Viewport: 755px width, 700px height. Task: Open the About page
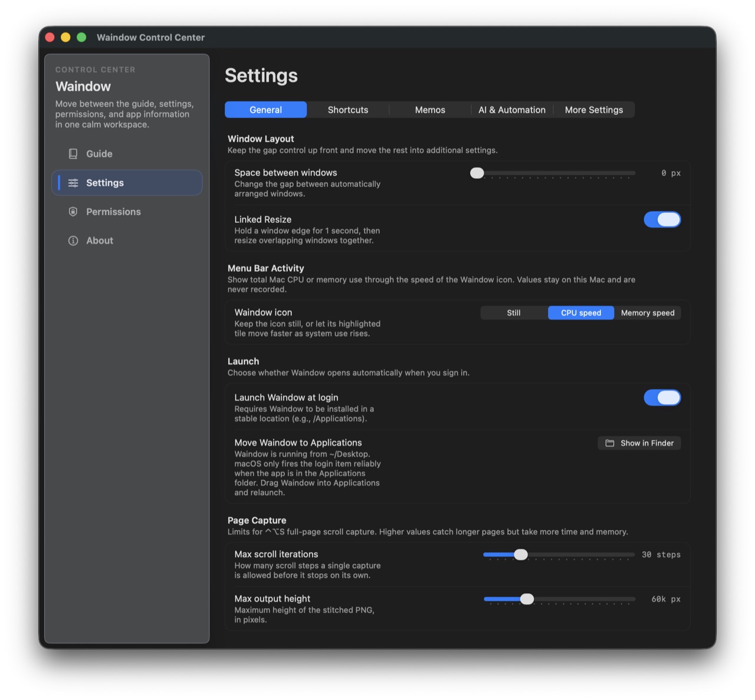tap(127, 241)
